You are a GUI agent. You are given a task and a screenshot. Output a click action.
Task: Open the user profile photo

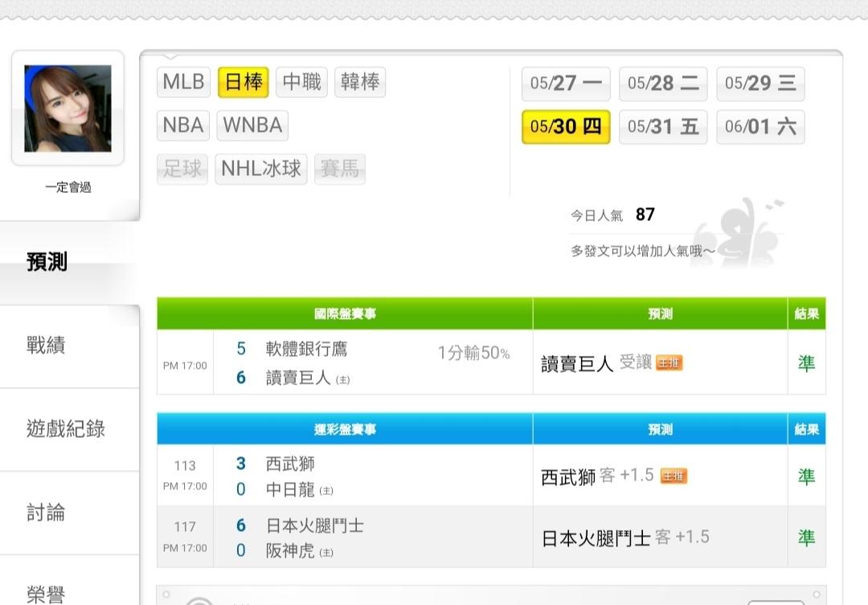click(x=68, y=108)
